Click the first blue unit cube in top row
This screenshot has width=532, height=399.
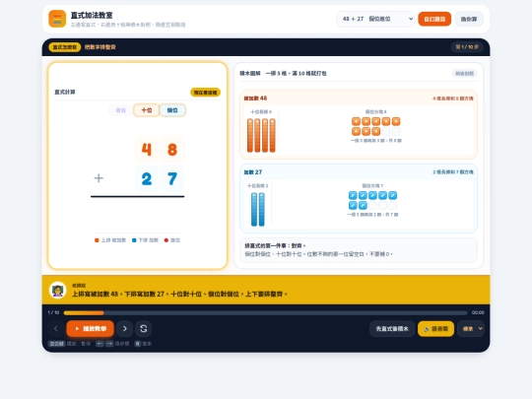coord(353,195)
